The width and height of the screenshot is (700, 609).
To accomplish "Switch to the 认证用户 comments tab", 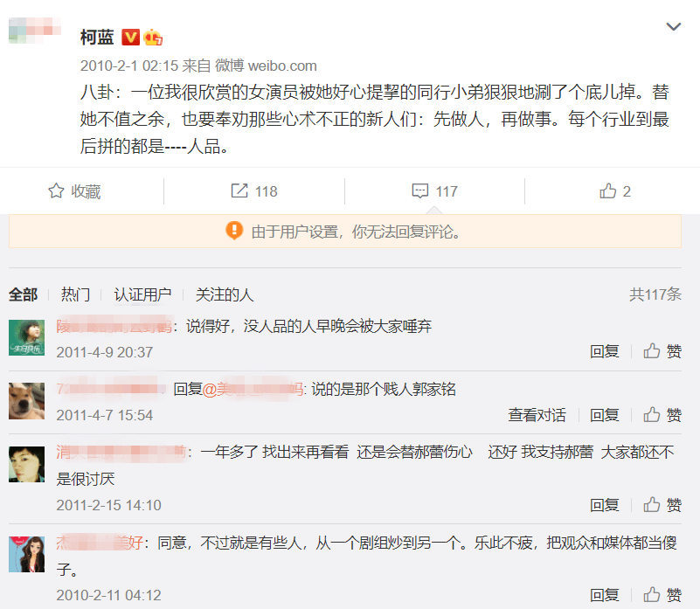I will (142, 294).
